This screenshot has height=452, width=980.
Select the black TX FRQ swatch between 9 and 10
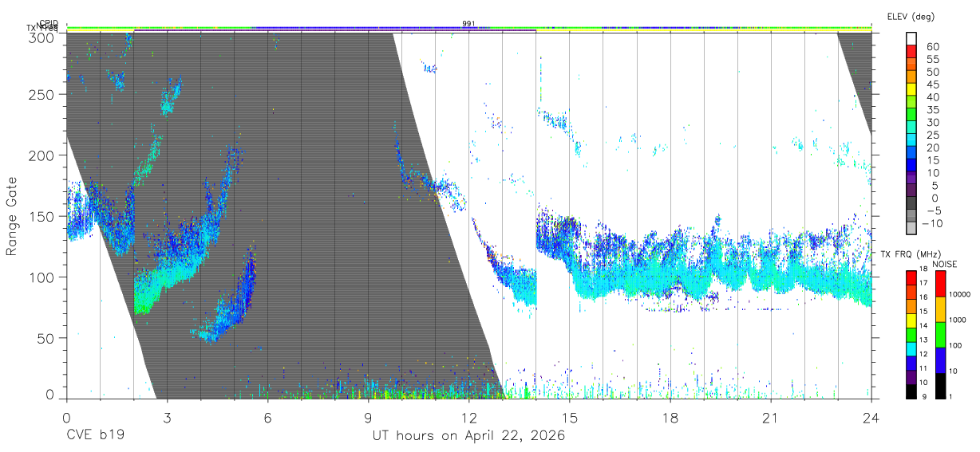point(911,390)
